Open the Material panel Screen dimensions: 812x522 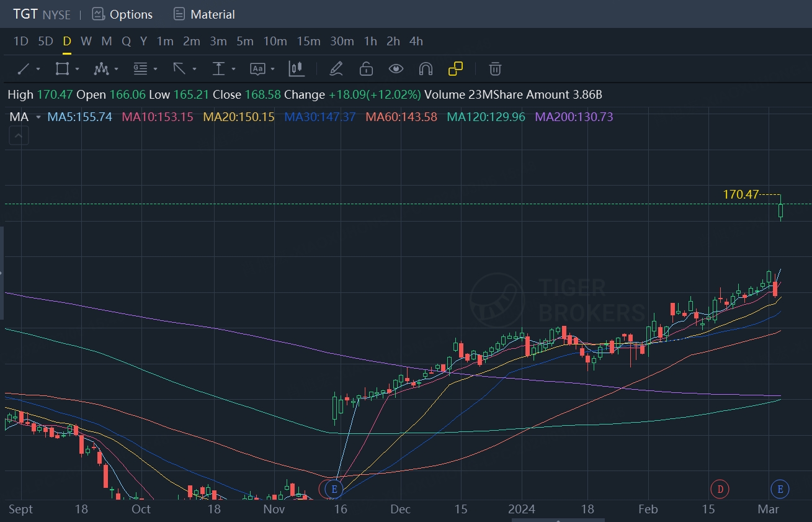(x=204, y=14)
